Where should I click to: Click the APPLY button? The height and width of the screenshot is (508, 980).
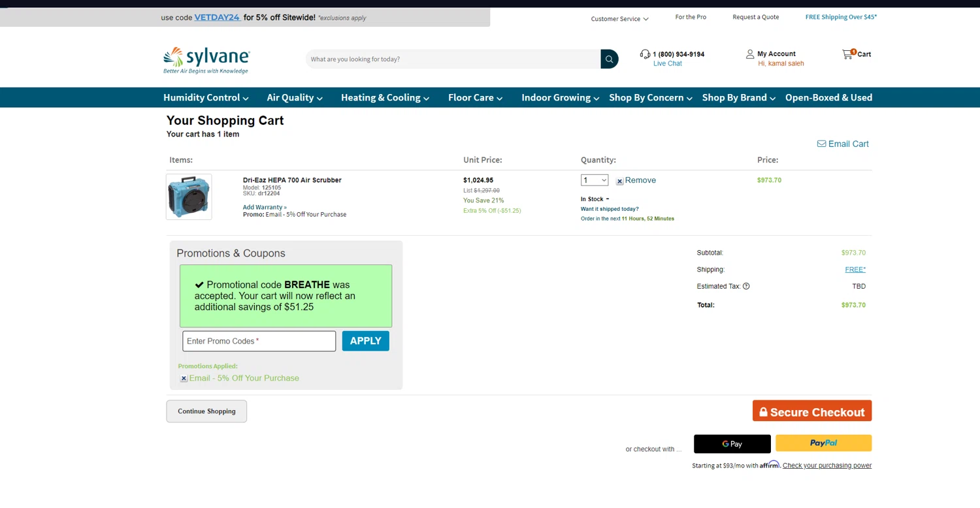(x=365, y=341)
